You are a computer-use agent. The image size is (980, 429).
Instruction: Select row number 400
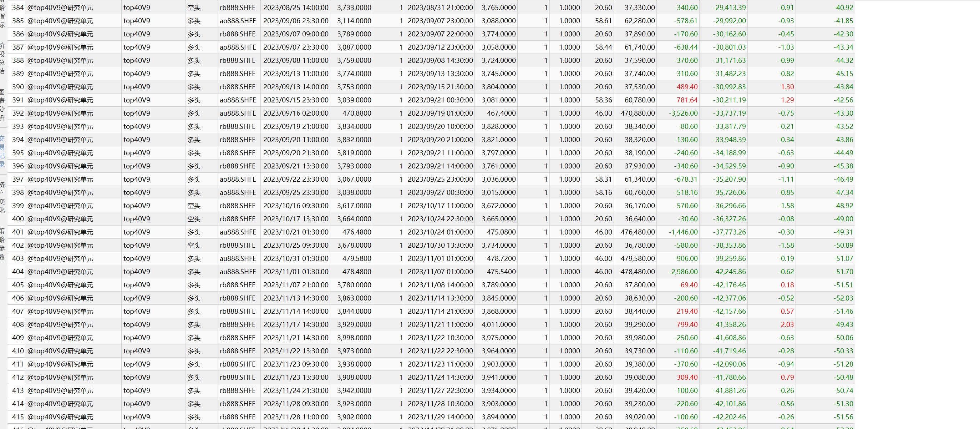coord(17,219)
